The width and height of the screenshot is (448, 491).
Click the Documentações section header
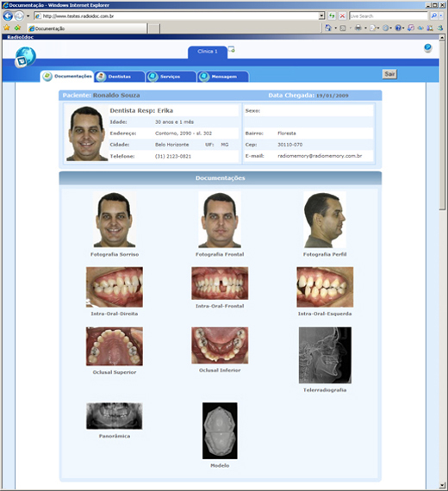tap(221, 177)
